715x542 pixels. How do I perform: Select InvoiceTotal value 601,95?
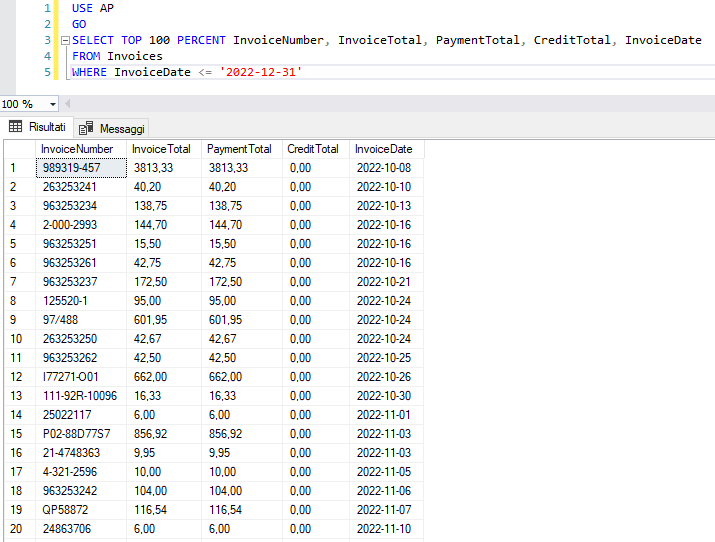[x=164, y=320]
